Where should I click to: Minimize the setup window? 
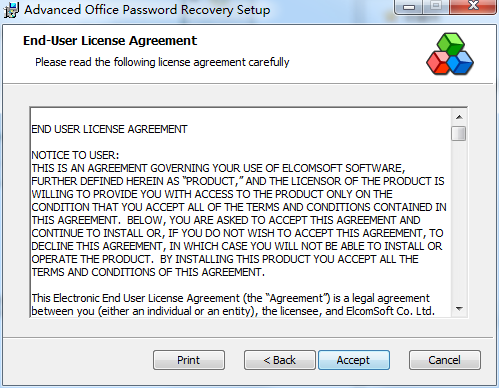pyautogui.click(x=409, y=7)
